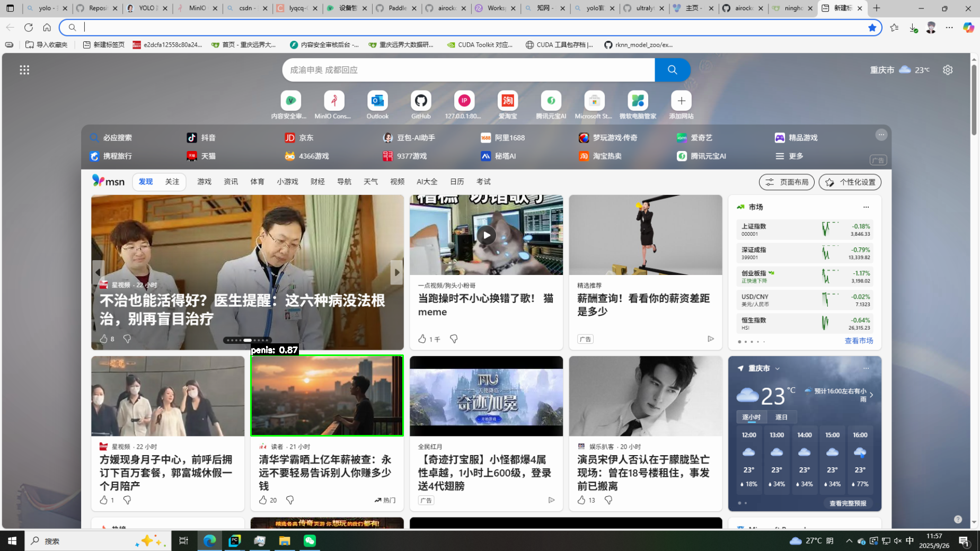
Task: Expand the 重庆市 location dropdown
Action: pyautogui.click(x=778, y=368)
